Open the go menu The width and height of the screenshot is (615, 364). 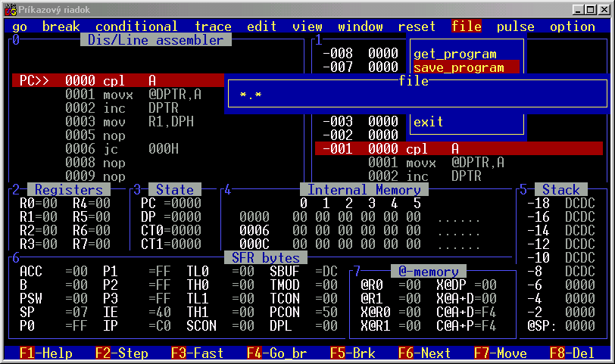click(x=20, y=26)
